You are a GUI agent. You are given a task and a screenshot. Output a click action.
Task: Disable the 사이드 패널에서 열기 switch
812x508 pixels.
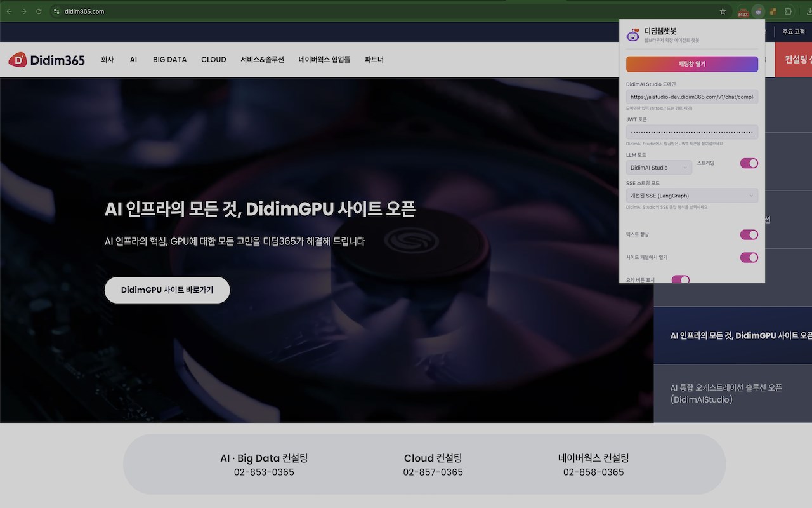click(749, 258)
